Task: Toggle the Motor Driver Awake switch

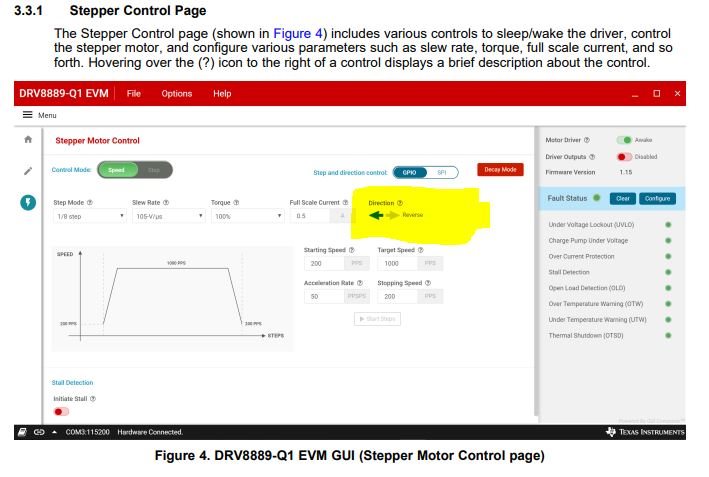Action: tap(624, 140)
